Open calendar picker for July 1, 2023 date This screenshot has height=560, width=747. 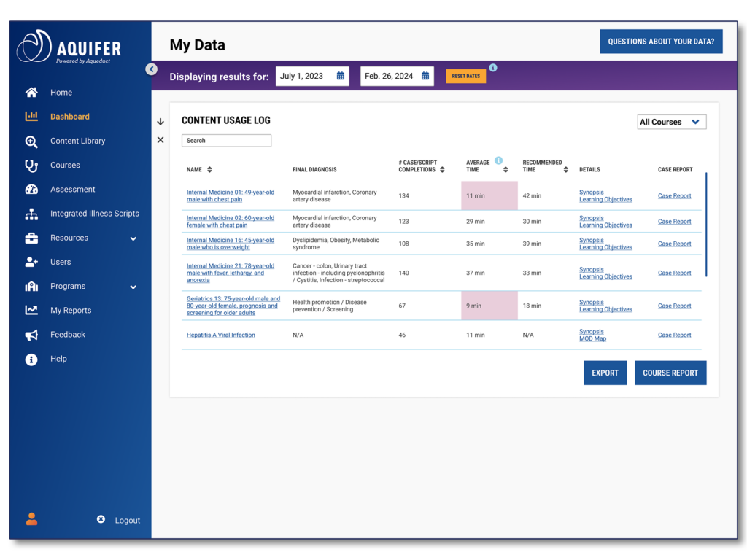(x=340, y=76)
